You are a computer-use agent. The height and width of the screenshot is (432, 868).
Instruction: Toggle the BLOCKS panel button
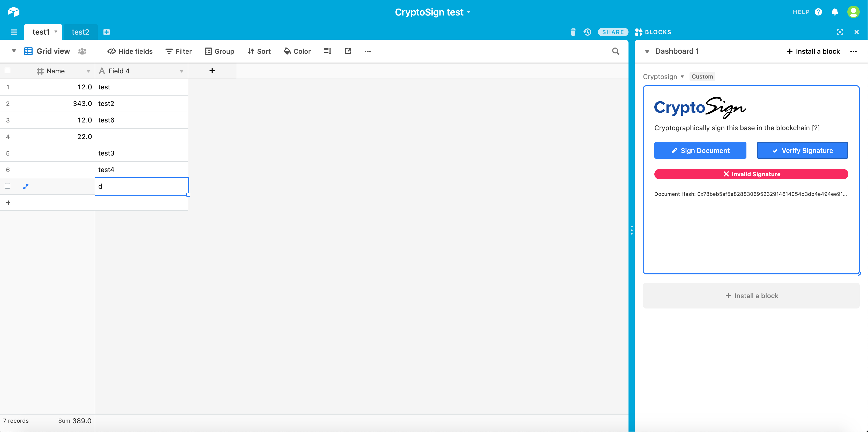coord(653,32)
